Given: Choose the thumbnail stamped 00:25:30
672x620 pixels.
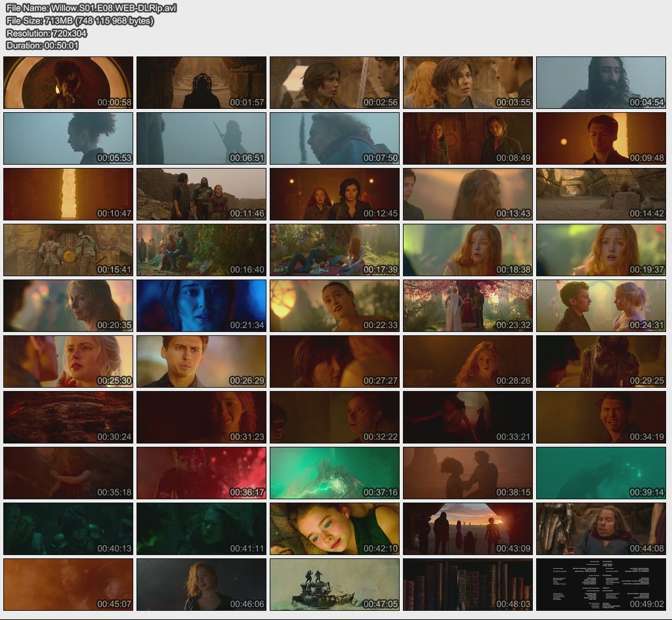Looking at the screenshot, I should [x=68, y=362].
